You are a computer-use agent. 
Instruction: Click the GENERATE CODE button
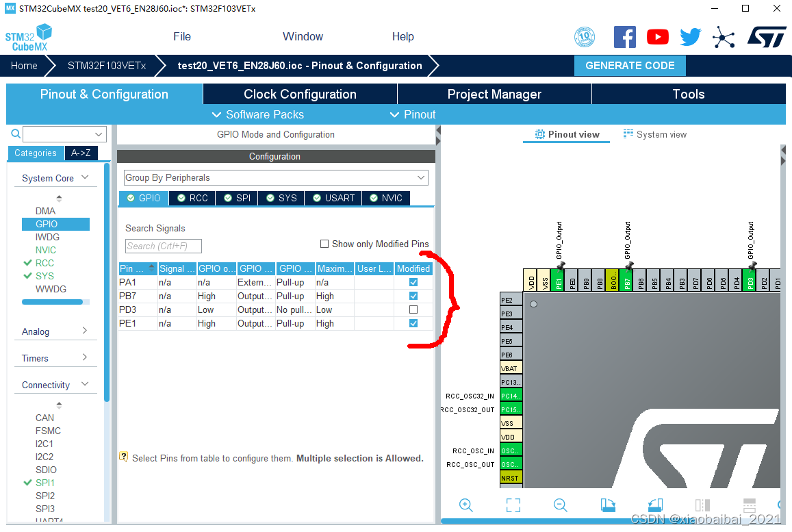pyautogui.click(x=630, y=66)
